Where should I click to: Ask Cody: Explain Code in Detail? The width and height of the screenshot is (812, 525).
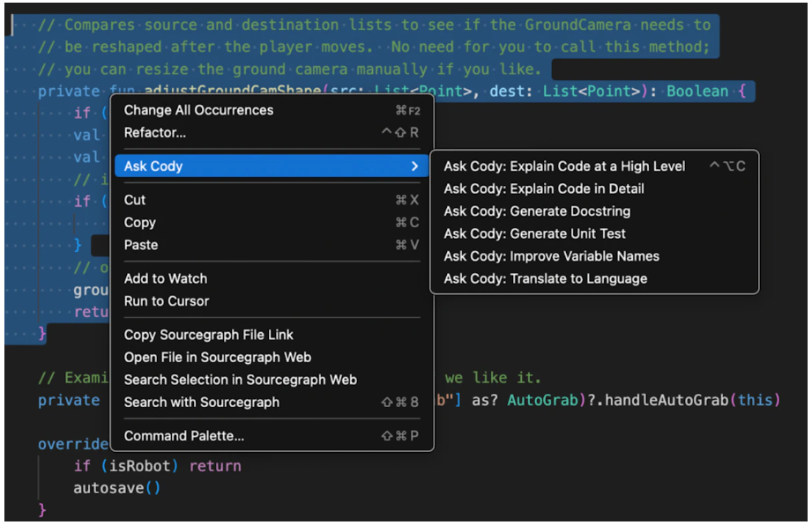tap(594, 189)
